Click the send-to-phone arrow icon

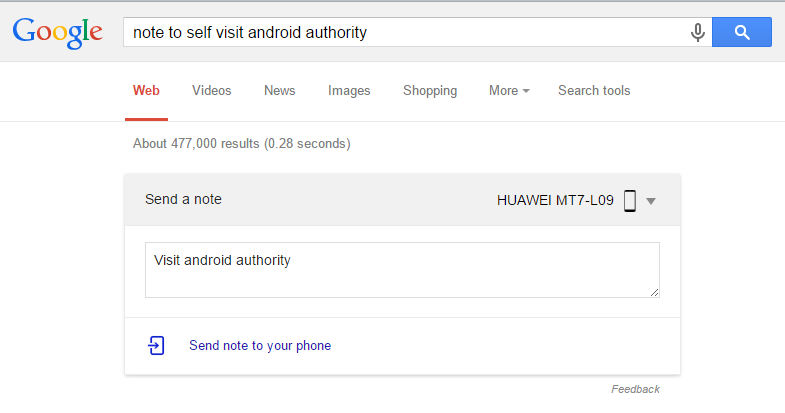click(156, 346)
